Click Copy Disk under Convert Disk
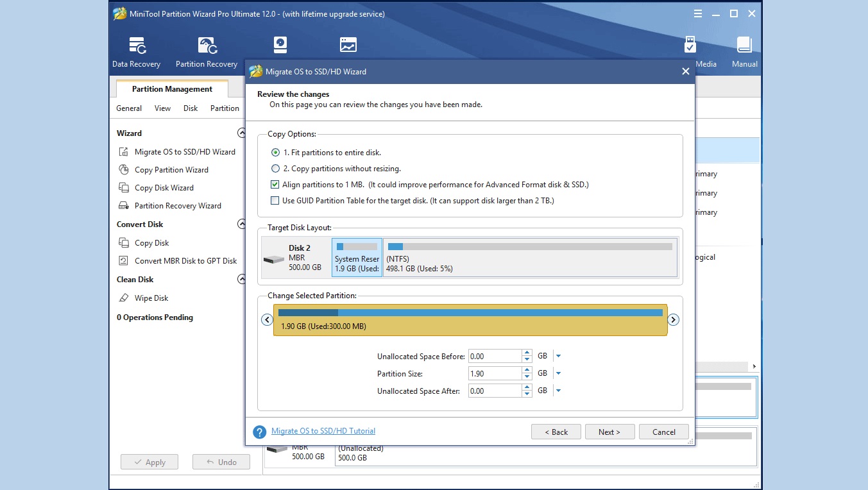868x490 pixels. [144, 243]
